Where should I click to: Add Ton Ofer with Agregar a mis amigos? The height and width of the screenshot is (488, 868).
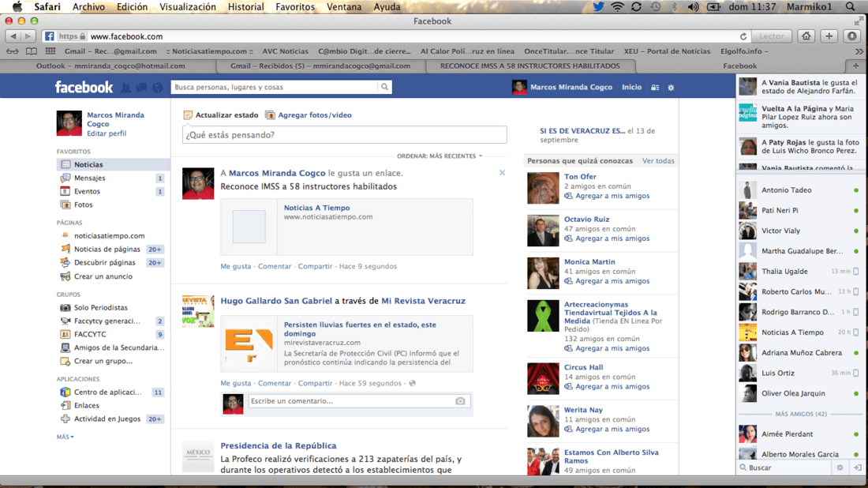coord(608,196)
